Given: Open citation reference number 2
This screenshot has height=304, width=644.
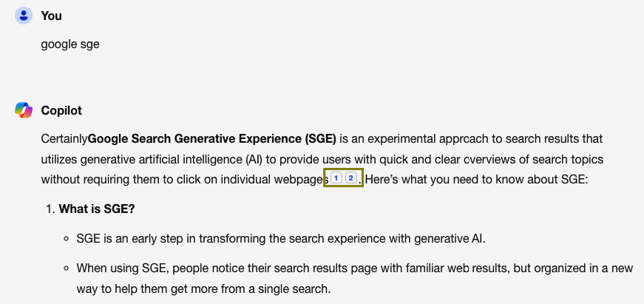Looking at the screenshot, I should tap(350, 178).
